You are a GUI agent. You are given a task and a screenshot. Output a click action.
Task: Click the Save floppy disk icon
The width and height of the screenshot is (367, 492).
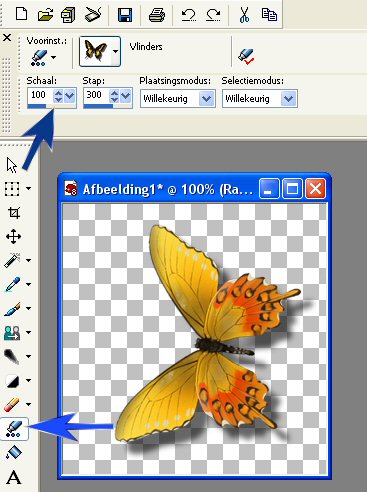click(x=125, y=15)
